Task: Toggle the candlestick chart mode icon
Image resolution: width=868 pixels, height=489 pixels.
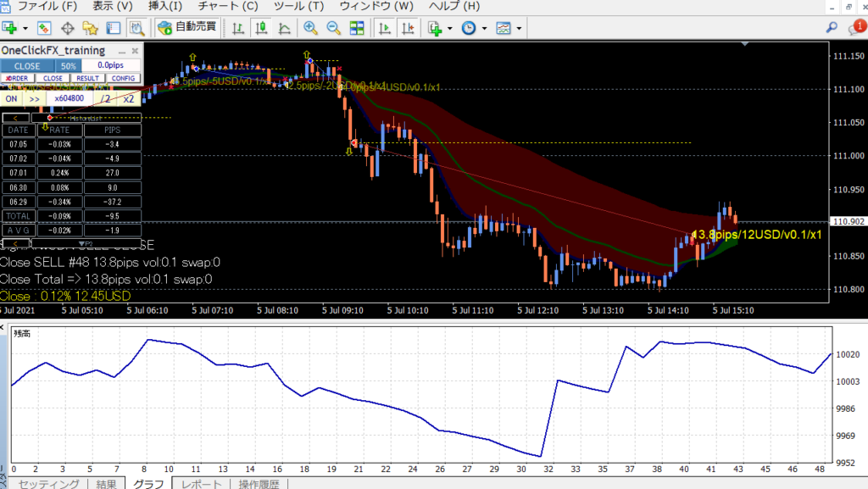Action: pyautogui.click(x=262, y=28)
